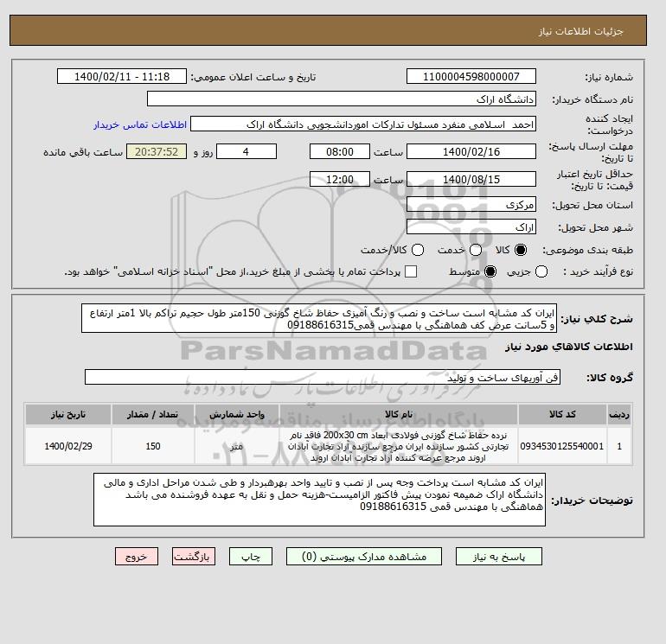666x644 pixels.
Task: Click the چاپ print button
Action: (251, 557)
